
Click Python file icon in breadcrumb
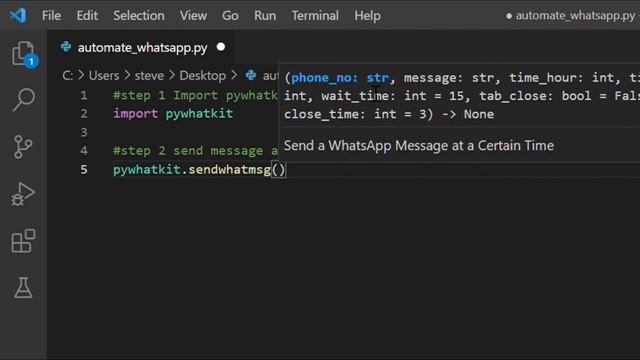pos(251,75)
